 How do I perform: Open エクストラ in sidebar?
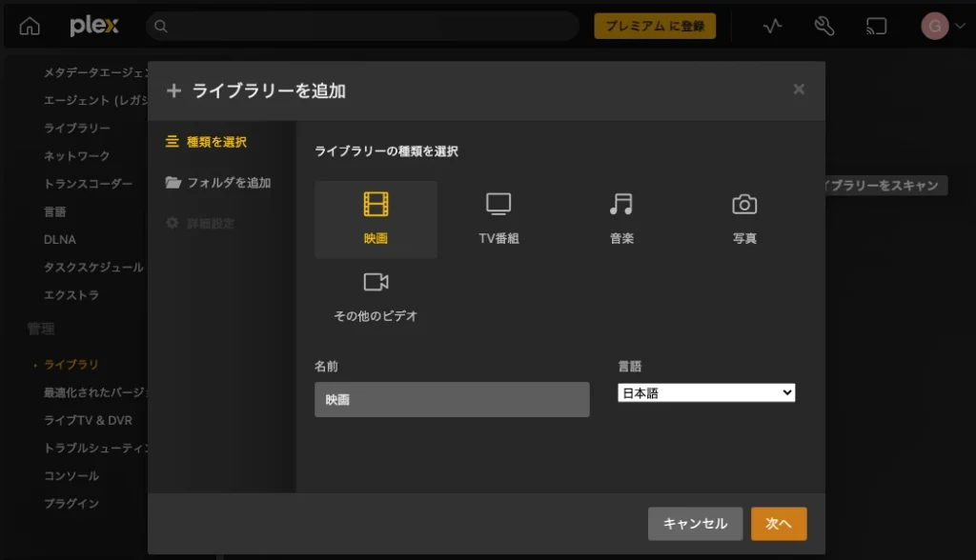pos(71,295)
